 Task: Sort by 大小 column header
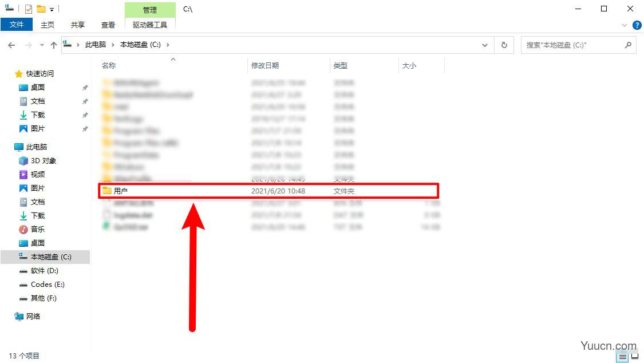409,66
